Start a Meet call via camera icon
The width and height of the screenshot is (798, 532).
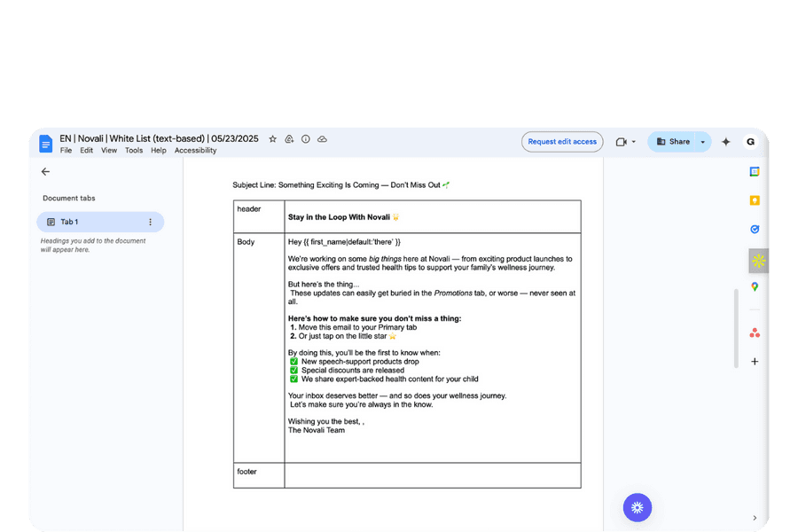click(x=621, y=142)
